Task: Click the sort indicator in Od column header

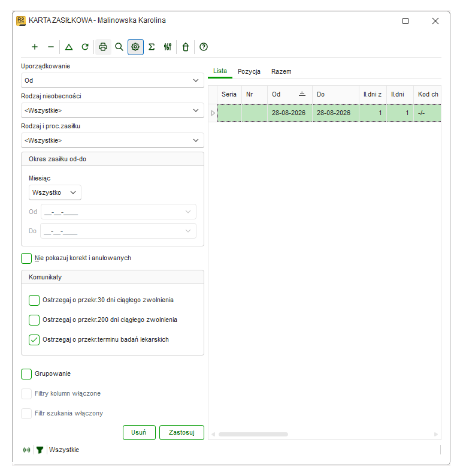Action: pyautogui.click(x=302, y=94)
